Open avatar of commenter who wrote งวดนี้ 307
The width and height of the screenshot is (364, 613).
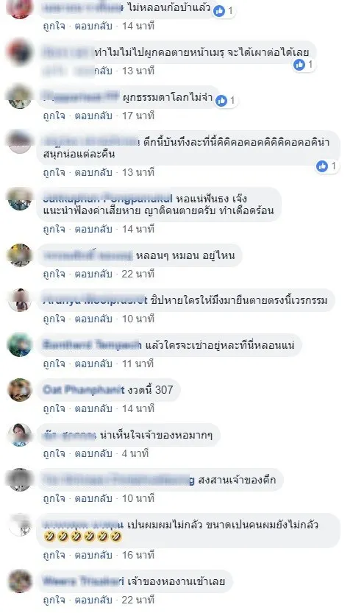(20, 390)
